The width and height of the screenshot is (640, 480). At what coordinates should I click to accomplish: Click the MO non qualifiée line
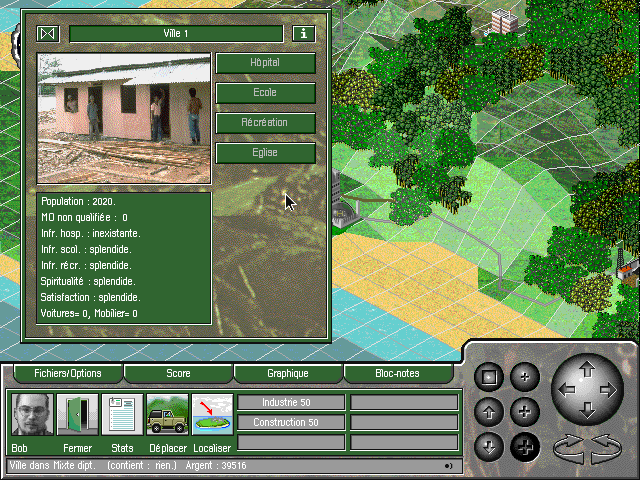pyautogui.click(x=84, y=218)
